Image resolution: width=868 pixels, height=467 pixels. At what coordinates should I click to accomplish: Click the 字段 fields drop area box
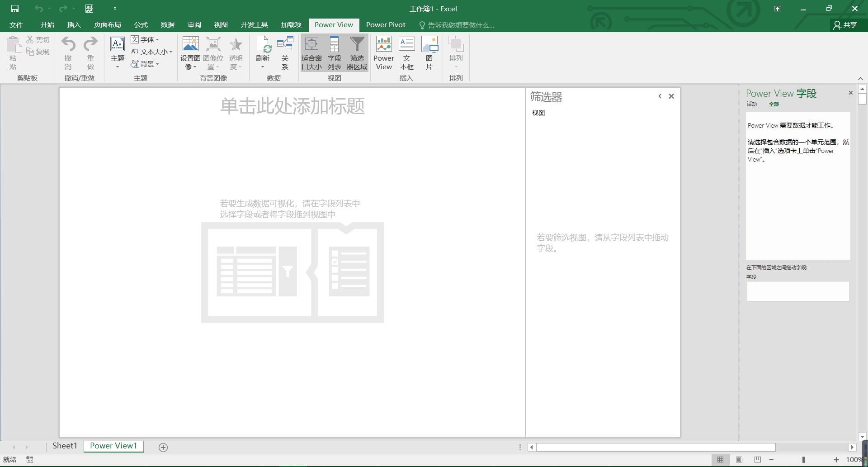[798, 291]
